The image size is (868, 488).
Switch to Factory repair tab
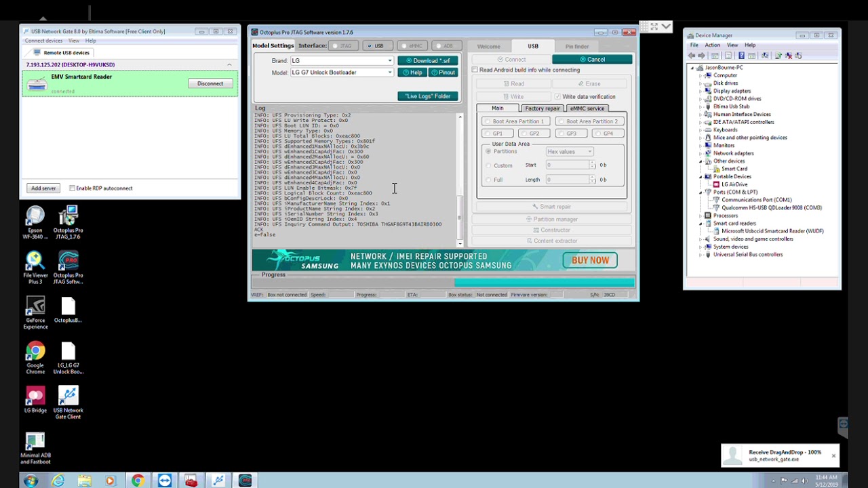coord(542,108)
